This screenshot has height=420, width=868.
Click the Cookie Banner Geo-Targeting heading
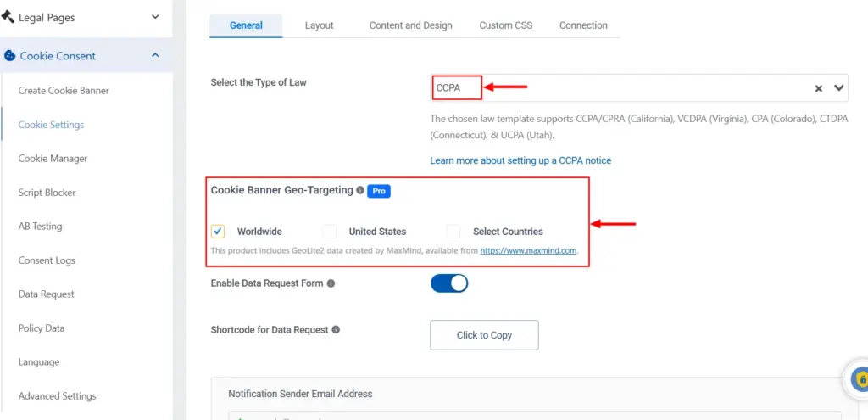pyautogui.click(x=281, y=190)
